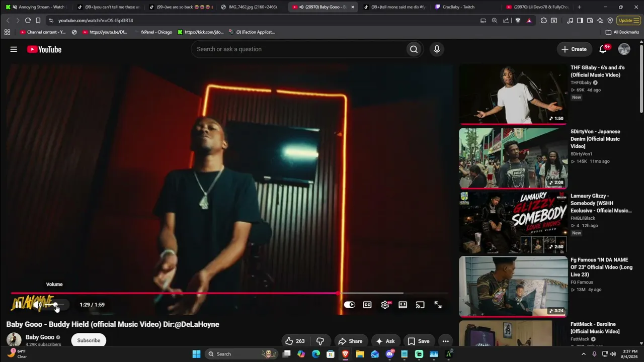Open the Channel content bookmark

click(43, 32)
